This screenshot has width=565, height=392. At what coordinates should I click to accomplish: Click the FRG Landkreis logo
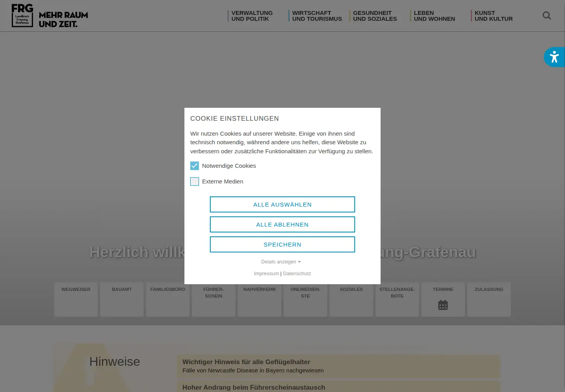click(22, 16)
